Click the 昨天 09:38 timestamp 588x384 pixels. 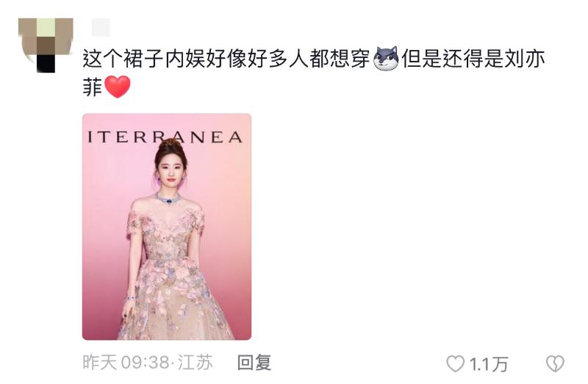[x=126, y=363]
